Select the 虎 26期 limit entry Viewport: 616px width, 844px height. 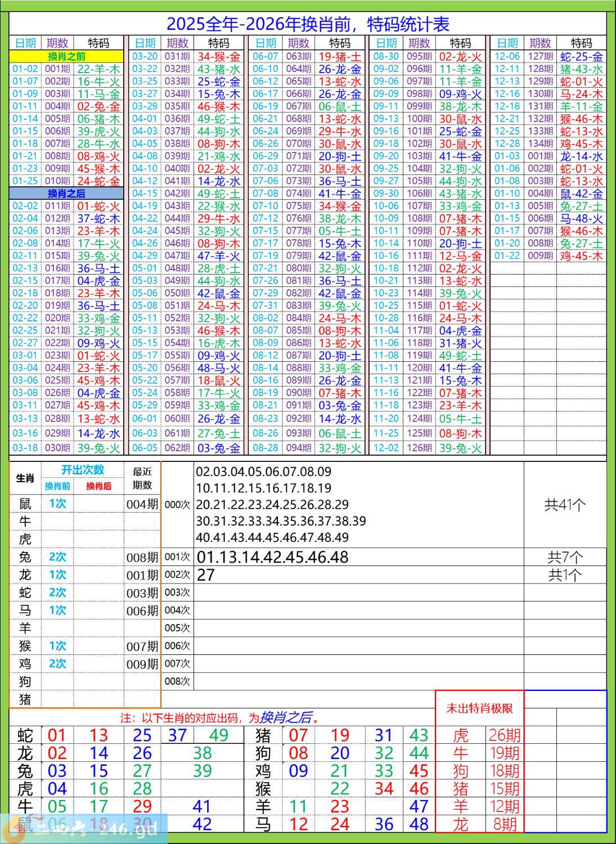click(x=479, y=735)
